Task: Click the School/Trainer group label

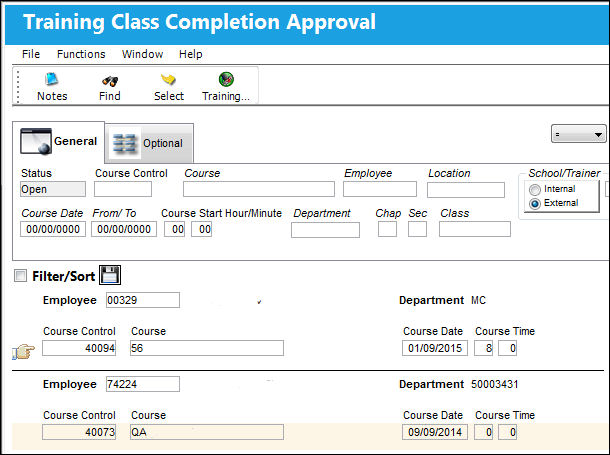Action: (x=564, y=173)
